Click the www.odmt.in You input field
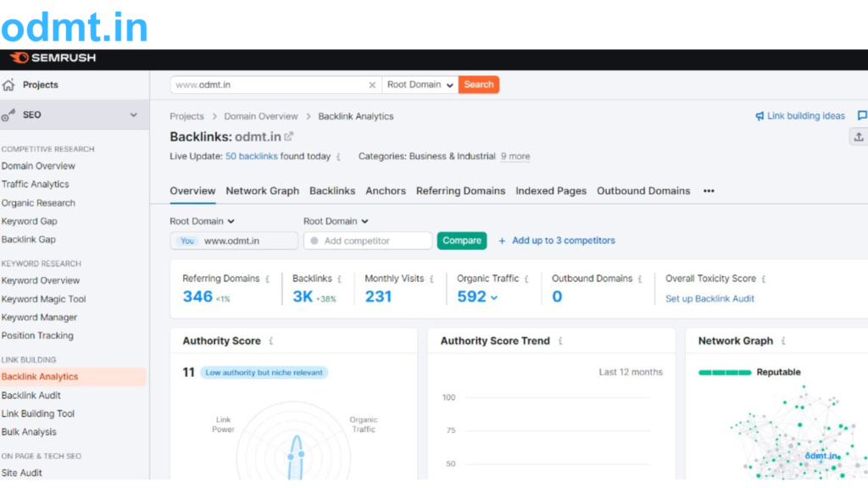Screen dimensions: 868x488 coord(234,241)
